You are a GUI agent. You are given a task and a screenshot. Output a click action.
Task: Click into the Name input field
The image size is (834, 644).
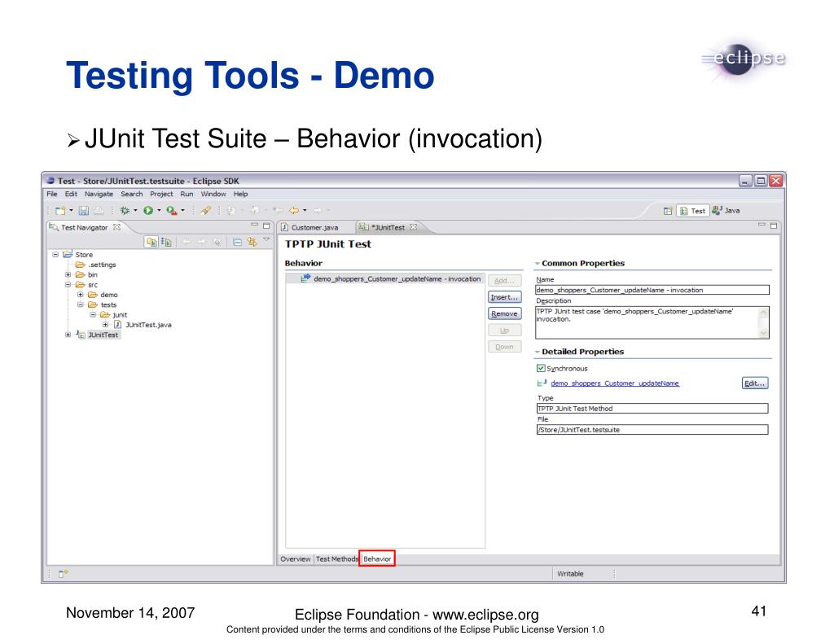(x=652, y=290)
